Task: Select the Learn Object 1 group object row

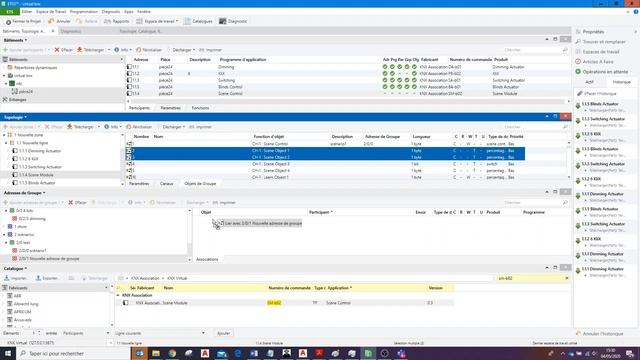Action: [x=325, y=177]
